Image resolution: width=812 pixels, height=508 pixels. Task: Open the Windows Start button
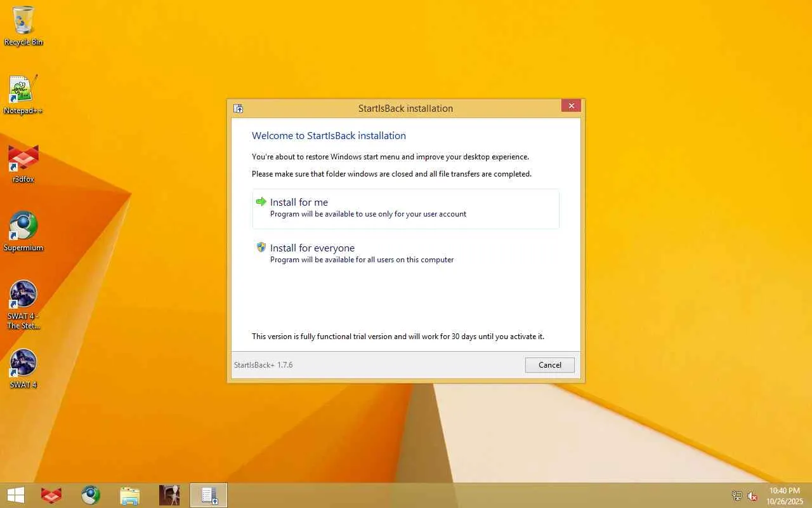tap(16, 495)
